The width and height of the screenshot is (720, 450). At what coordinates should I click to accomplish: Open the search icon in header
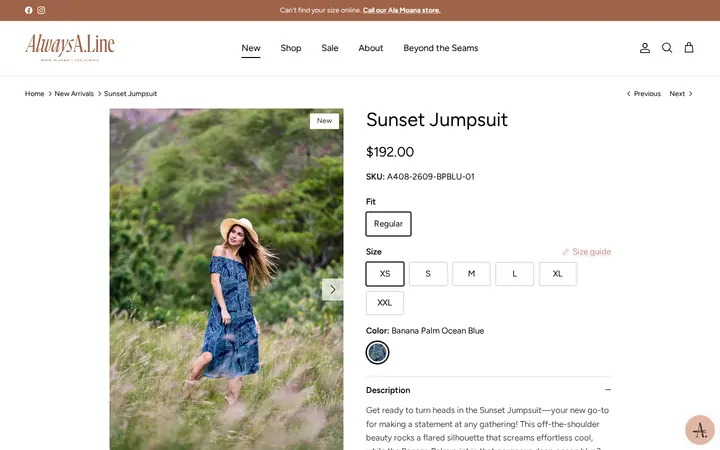(x=667, y=48)
